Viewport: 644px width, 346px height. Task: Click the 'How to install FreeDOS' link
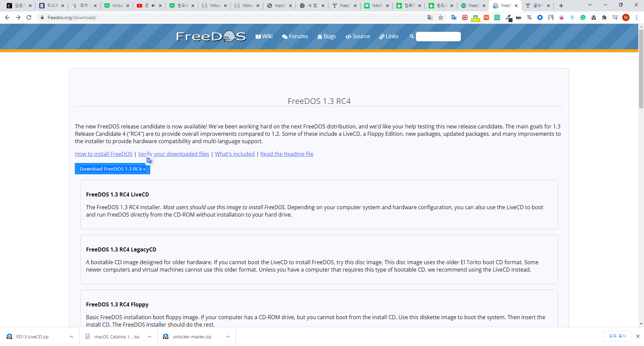click(x=104, y=154)
